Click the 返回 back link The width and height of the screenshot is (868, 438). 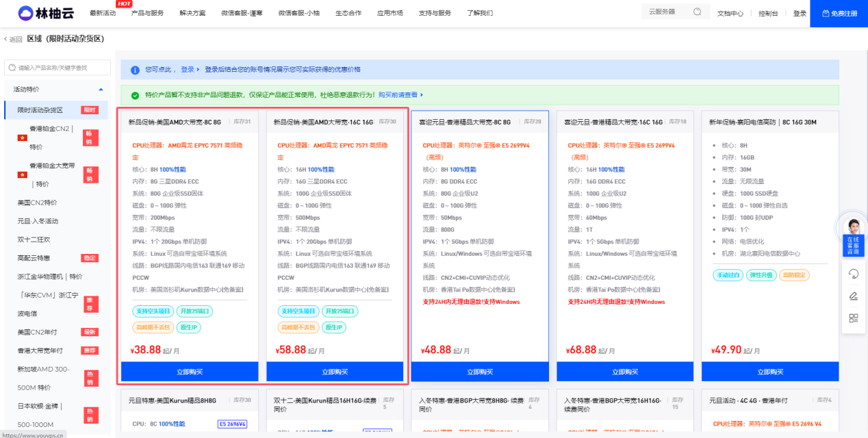pos(14,39)
